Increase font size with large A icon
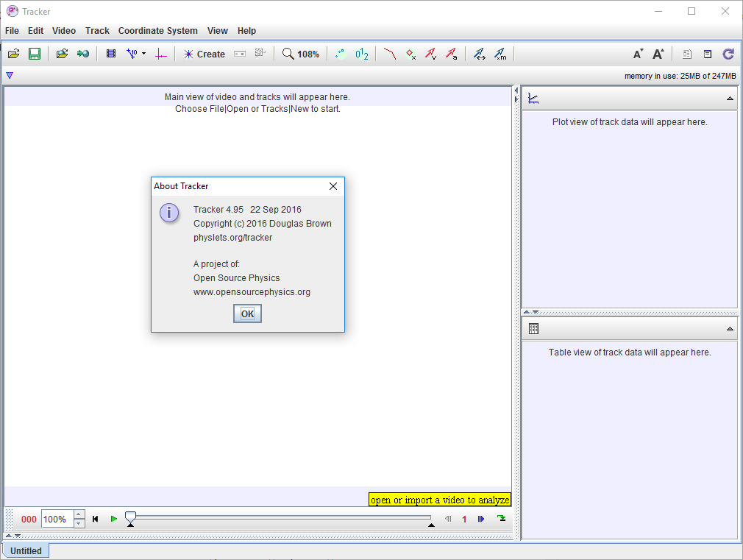The width and height of the screenshot is (743, 560). (658, 54)
